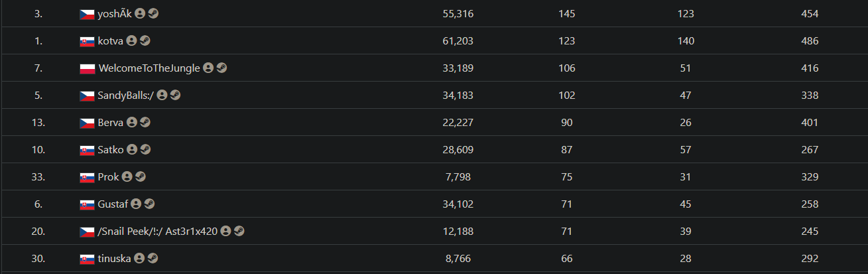
Task: Open the Steam icon next to yoshÃk
Action: pyautogui.click(x=153, y=14)
